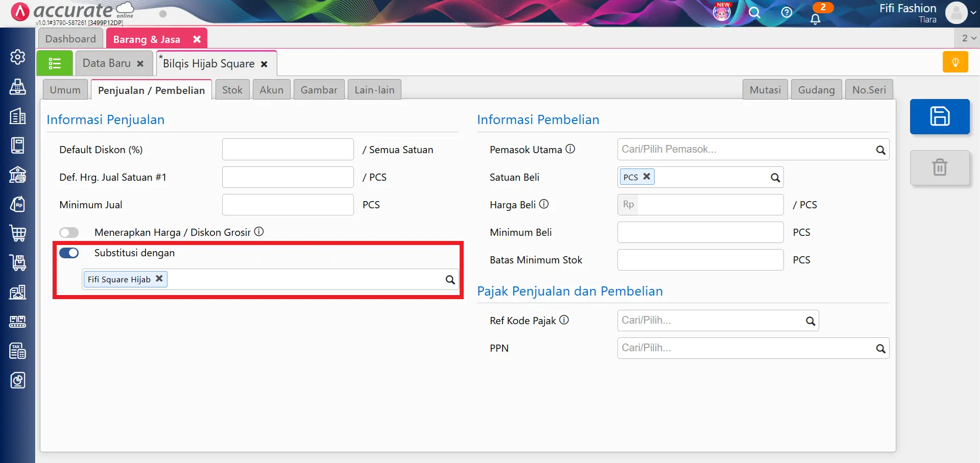
Task: Switch to the Stok tab
Action: [232, 90]
